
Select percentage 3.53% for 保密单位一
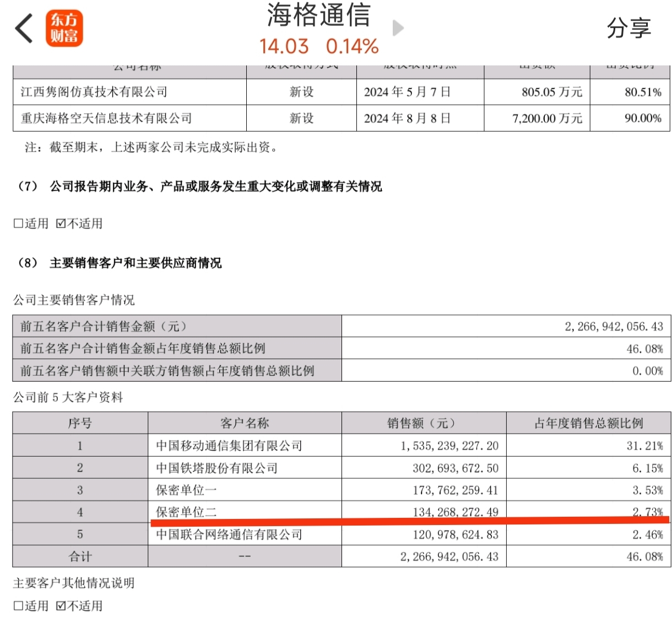click(648, 490)
